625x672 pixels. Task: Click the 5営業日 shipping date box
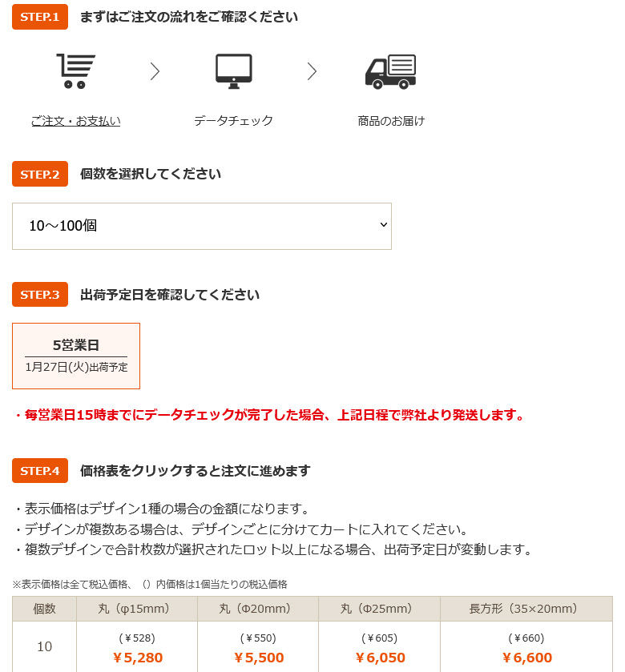pyautogui.click(x=76, y=356)
